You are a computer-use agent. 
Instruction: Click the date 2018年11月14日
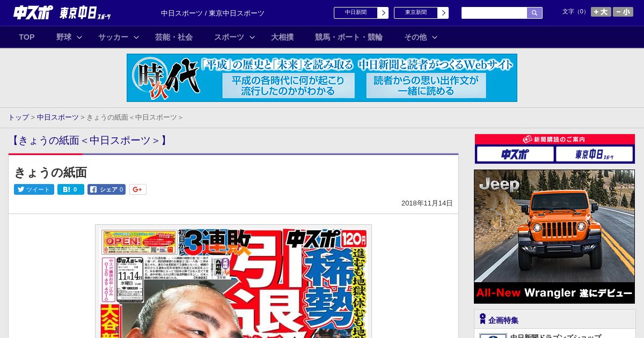(x=427, y=203)
